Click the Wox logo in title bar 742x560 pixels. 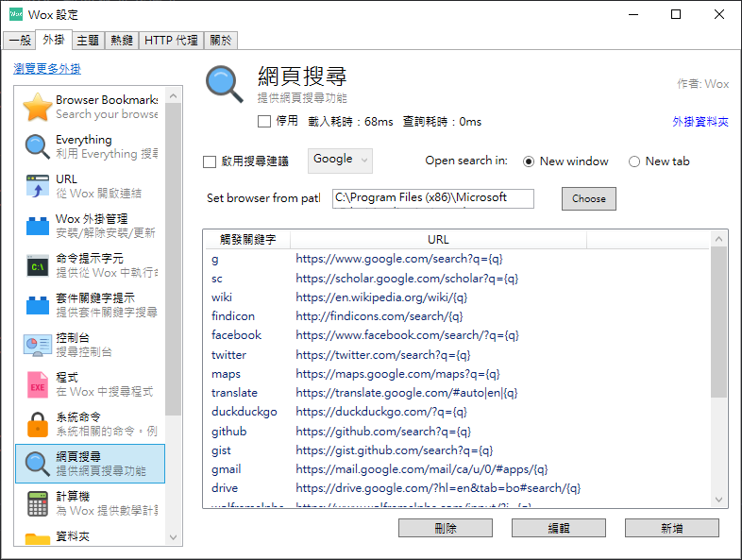point(16,14)
